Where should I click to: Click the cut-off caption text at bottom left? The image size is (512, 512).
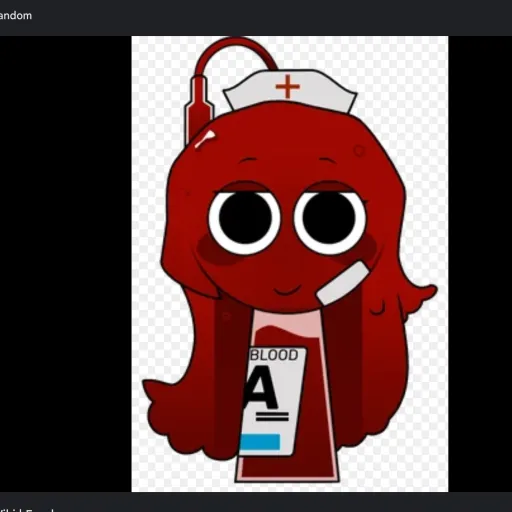(x=27, y=510)
